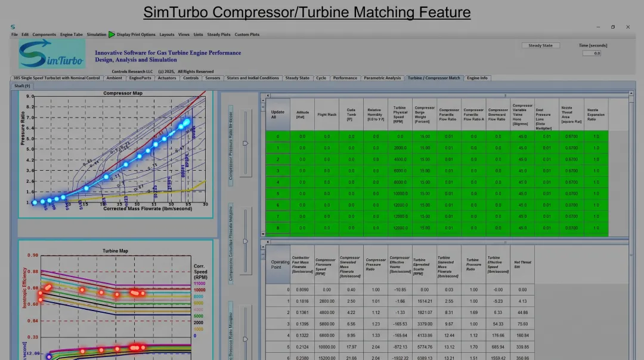Viewport: 644px width, 360px height.
Task: Select the Turbine / Compressor Match tab
Action: coord(434,78)
